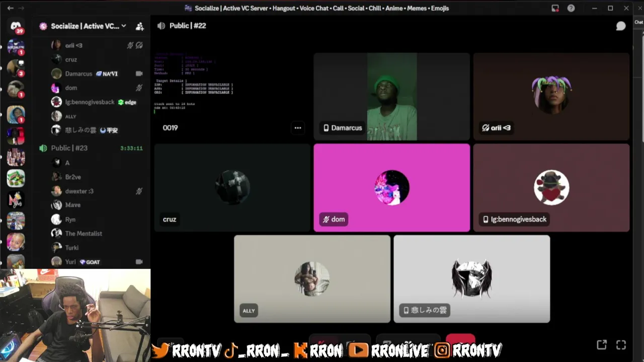Image resolution: width=644 pixels, height=362 pixels.
Task: Click the 3:33:11 timer text
Action: point(131,148)
